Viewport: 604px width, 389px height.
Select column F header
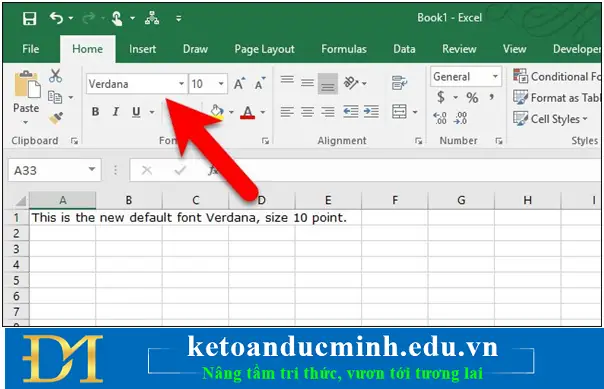[x=395, y=200]
